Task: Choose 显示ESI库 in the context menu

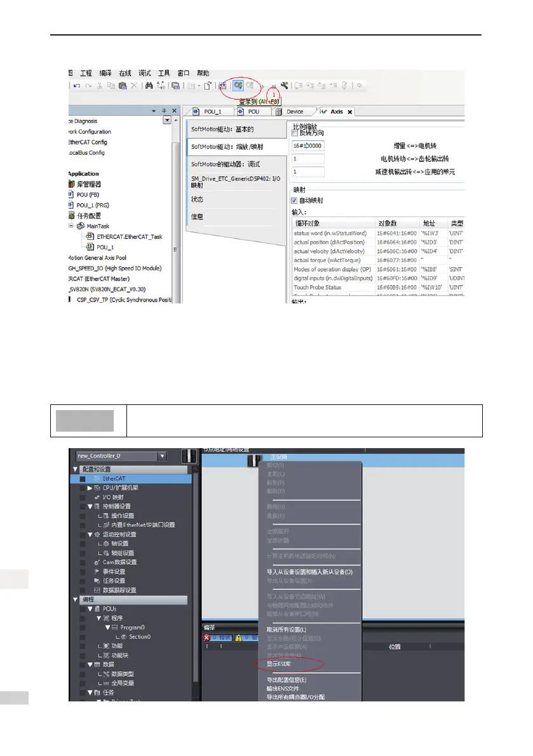Action: click(x=279, y=664)
